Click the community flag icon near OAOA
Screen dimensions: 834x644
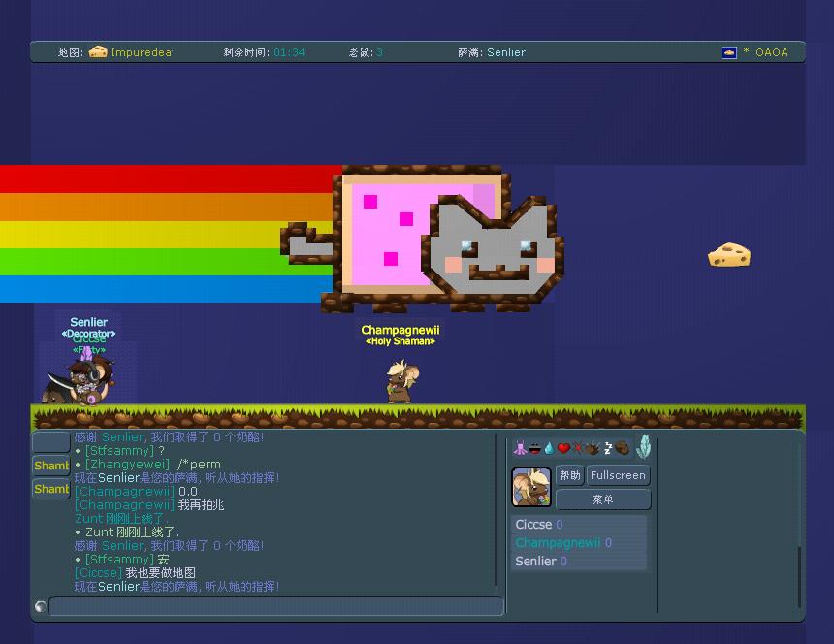pyautogui.click(x=728, y=52)
